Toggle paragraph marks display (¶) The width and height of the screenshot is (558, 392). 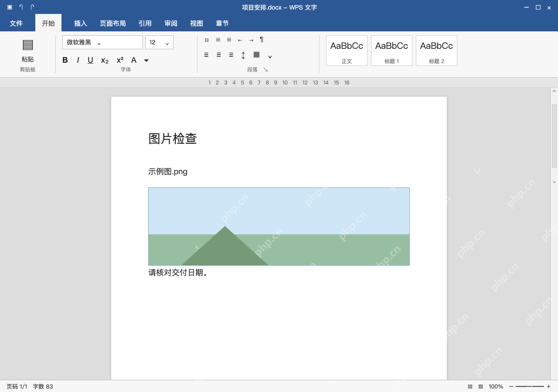(x=262, y=40)
